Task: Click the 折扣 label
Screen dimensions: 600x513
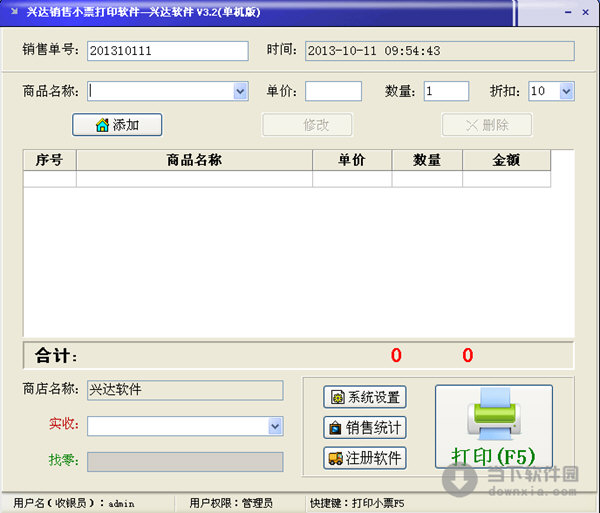Action: pos(505,91)
